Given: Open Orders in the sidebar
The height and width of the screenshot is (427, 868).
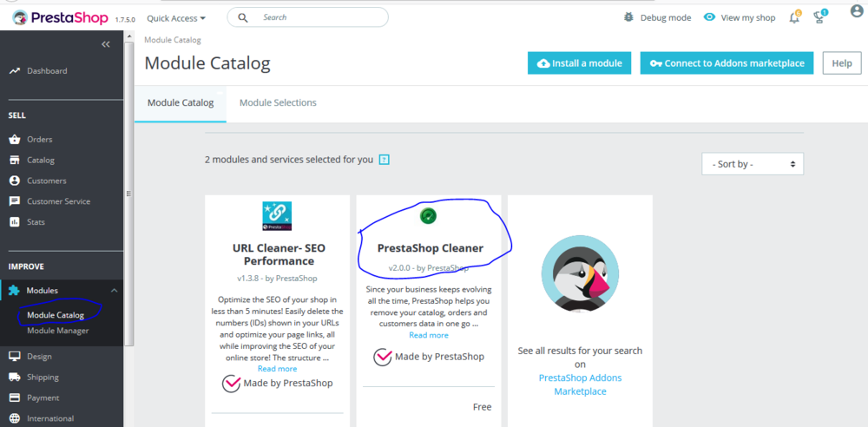Looking at the screenshot, I should (39, 139).
